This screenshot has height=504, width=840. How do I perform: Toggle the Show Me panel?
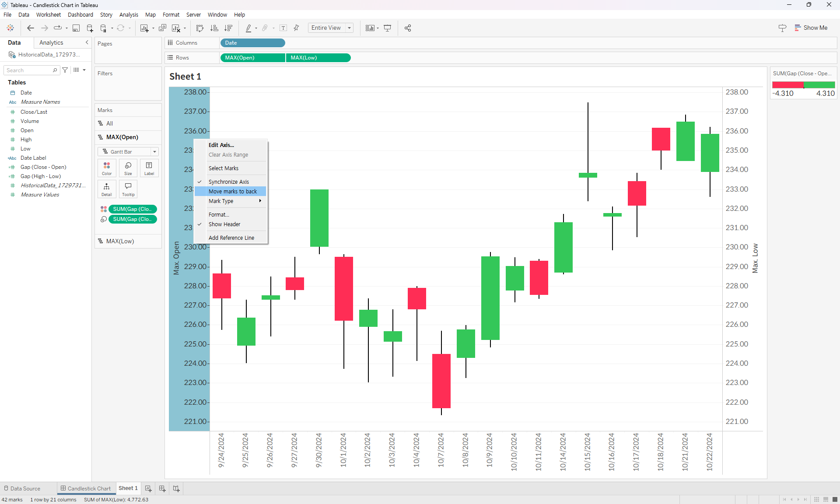[x=811, y=28]
